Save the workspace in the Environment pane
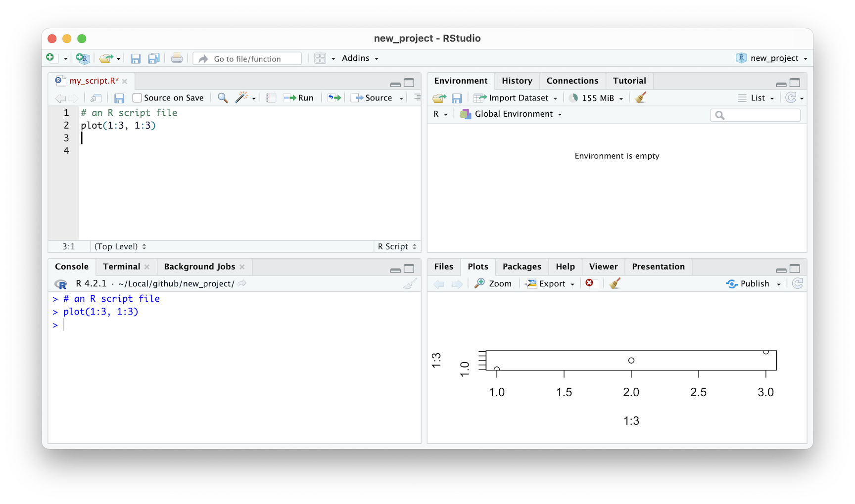855x504 pixels. 457,98
